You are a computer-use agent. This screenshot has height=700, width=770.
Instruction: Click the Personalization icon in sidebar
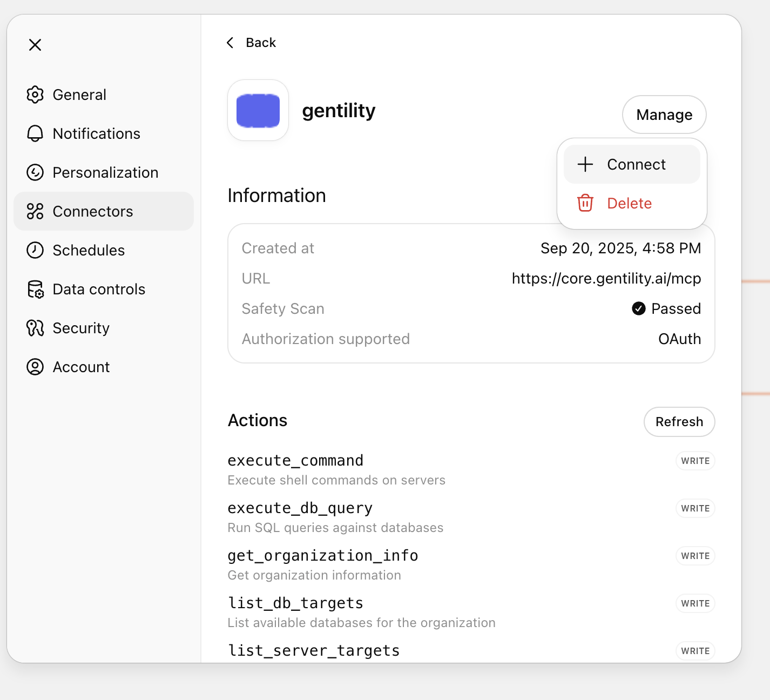point(35,172)
